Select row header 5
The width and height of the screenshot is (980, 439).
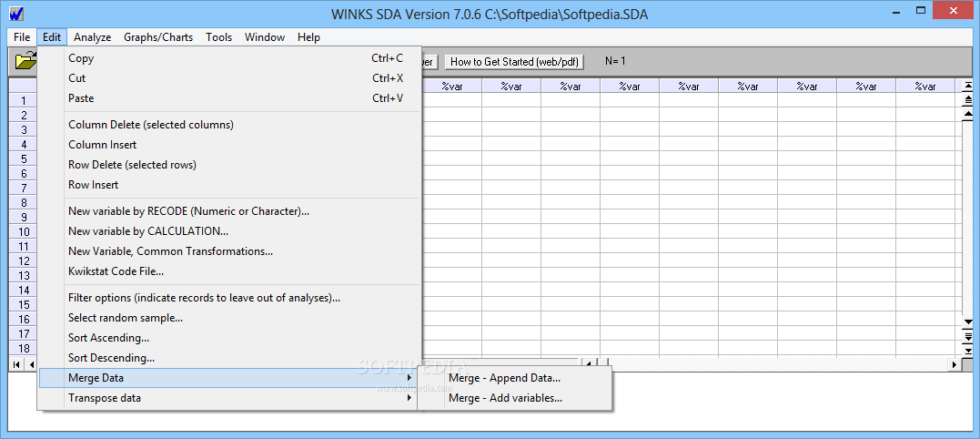pos(23,158)
